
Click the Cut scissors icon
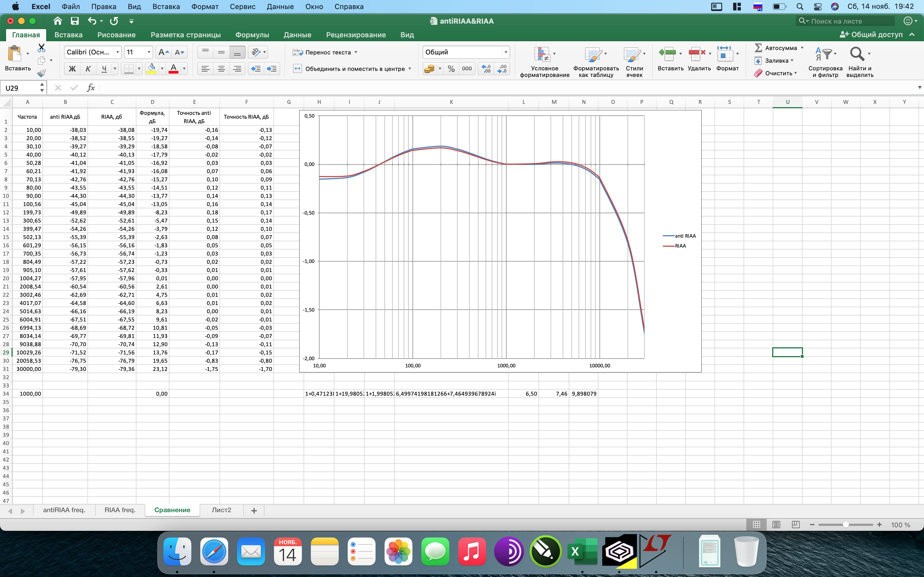41,48
